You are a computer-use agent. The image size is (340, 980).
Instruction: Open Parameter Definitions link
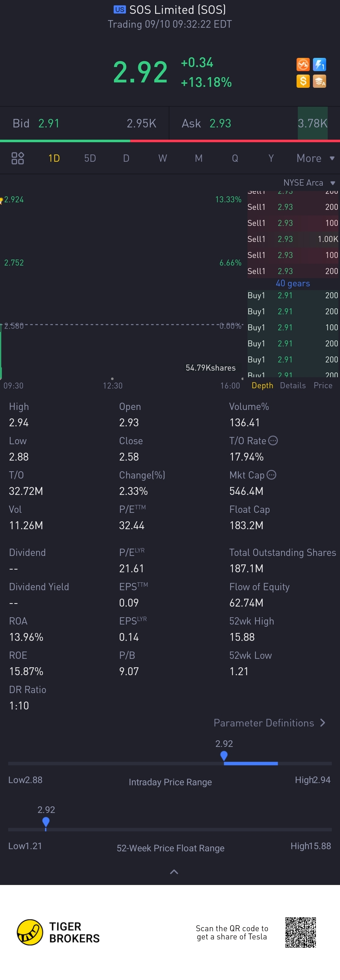(x=269, y=723)
